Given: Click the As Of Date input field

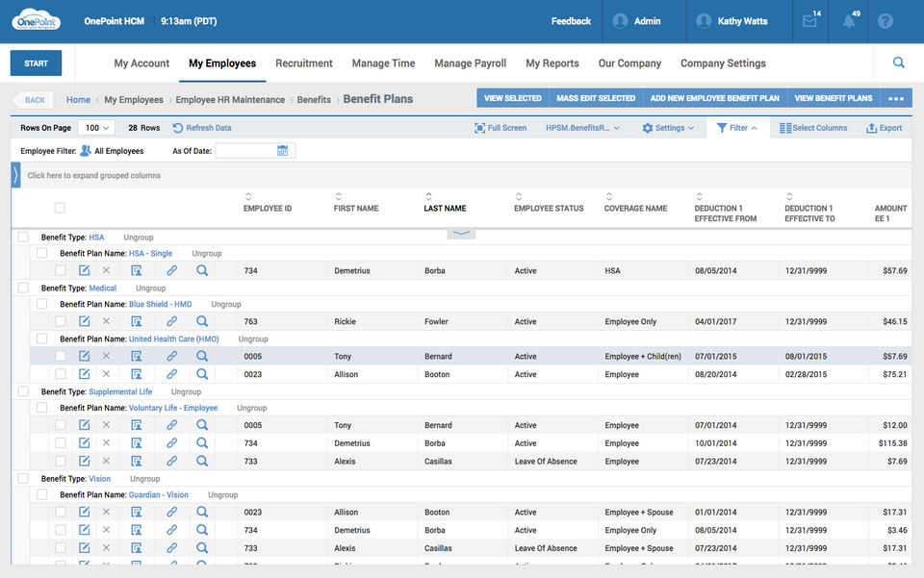Looking at the screenshot, I should (x=245, y=151).
